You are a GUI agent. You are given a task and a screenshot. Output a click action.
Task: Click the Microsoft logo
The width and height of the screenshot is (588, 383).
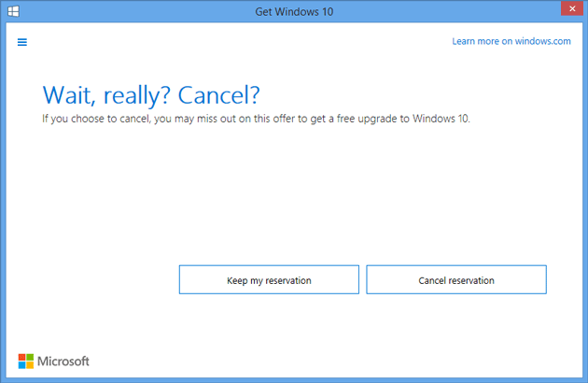pyautogui.click(x=53, y=362)
